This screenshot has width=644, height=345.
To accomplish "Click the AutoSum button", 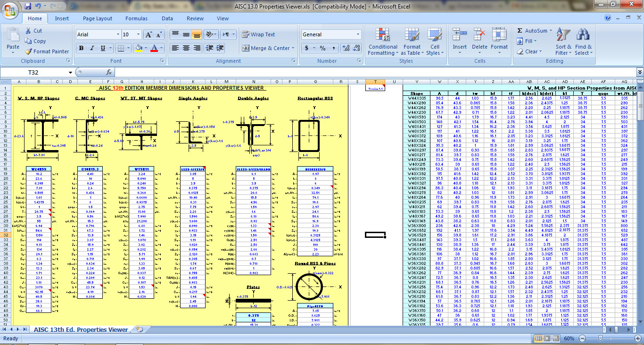I will coord(532,31).
